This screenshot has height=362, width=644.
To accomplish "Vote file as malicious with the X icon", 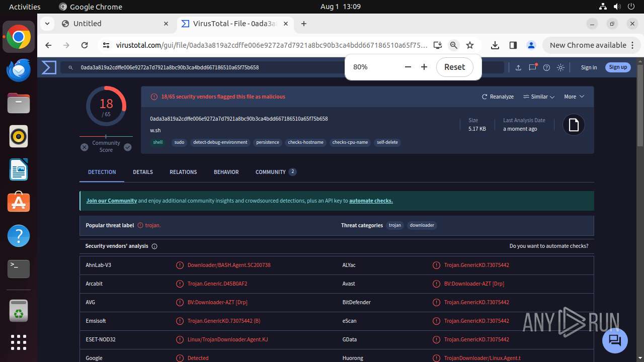I will tap(85, 147).
